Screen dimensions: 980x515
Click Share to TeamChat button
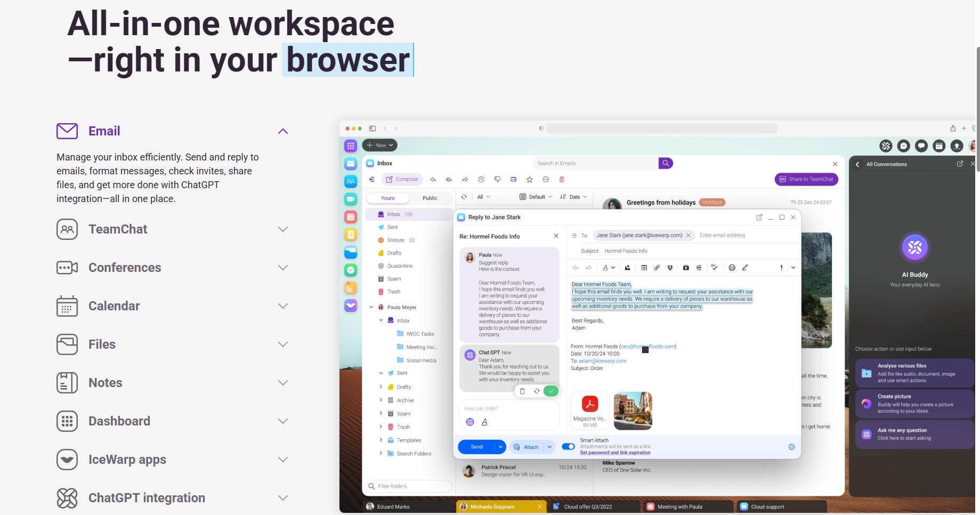(x=806, y=180)
